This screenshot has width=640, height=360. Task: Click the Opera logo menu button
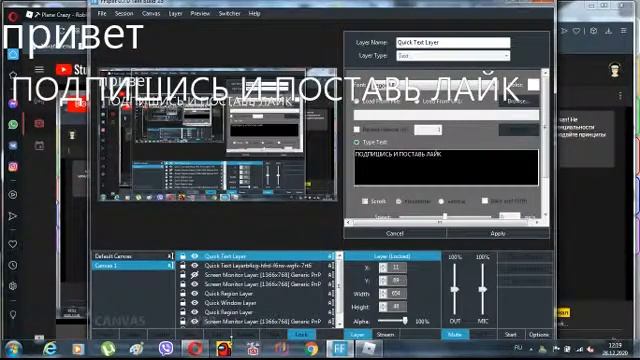pos(13,17)
